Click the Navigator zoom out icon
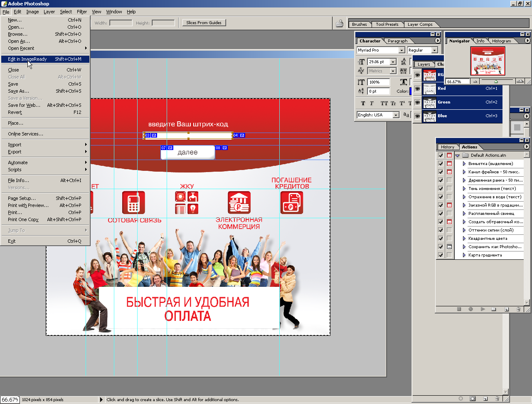532x404 pixels. click(x=475, y=81)
